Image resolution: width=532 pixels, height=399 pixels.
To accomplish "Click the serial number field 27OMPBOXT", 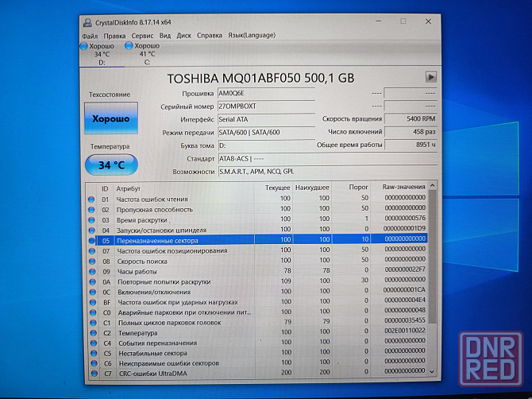I will click(x=266, y=107).
